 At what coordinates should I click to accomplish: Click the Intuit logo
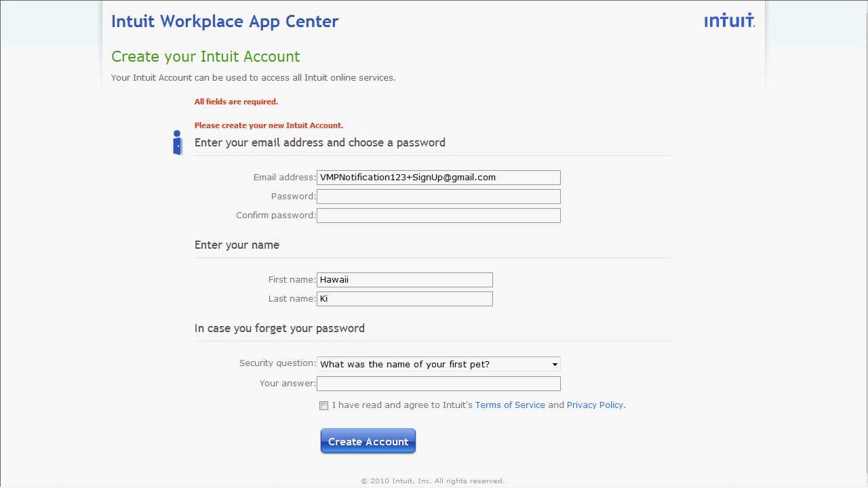730,20
